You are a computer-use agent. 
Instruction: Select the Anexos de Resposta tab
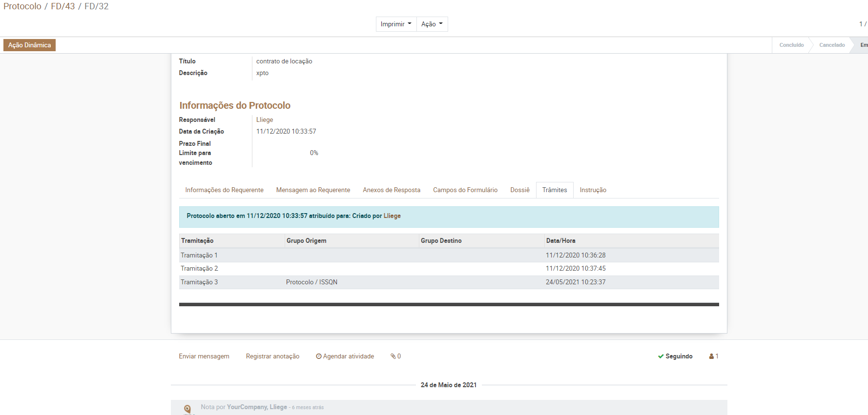(x=391, y=190)
